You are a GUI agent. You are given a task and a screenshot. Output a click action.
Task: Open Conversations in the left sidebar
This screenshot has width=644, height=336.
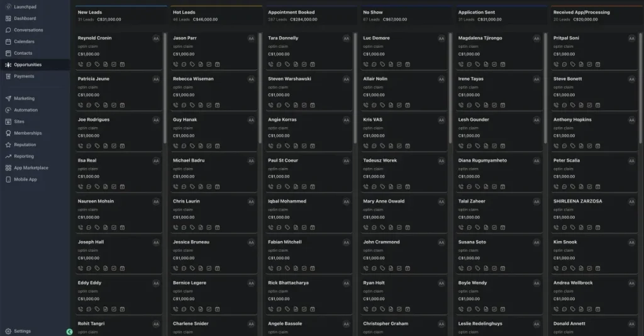pyautogui.click(x=28, y=30)
